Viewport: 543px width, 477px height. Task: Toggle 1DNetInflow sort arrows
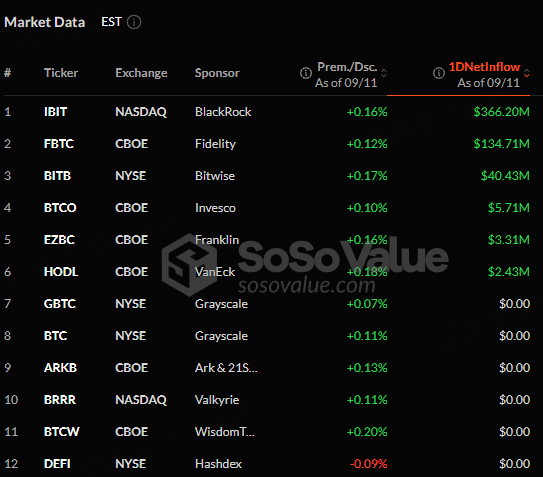coord(527,73)
